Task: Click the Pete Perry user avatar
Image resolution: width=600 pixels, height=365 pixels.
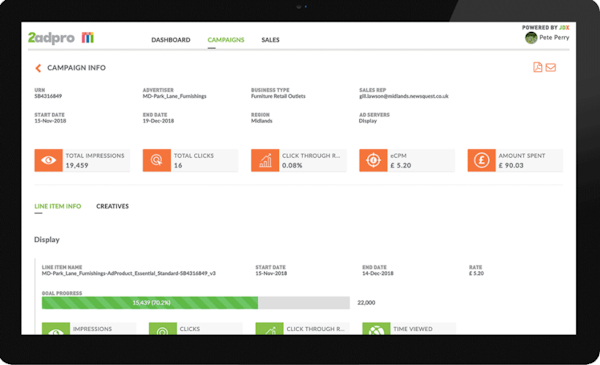Action: (531, 37)
